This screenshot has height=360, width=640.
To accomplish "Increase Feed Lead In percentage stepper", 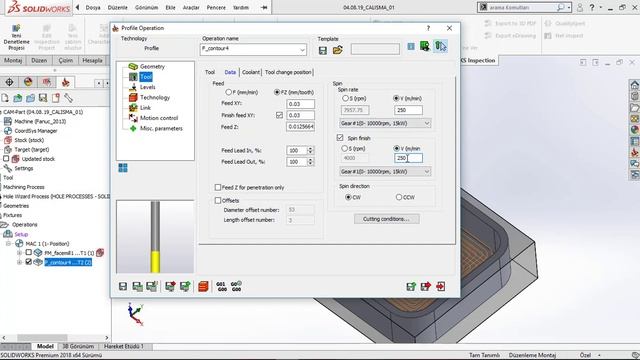I will (x=310, y=149).
